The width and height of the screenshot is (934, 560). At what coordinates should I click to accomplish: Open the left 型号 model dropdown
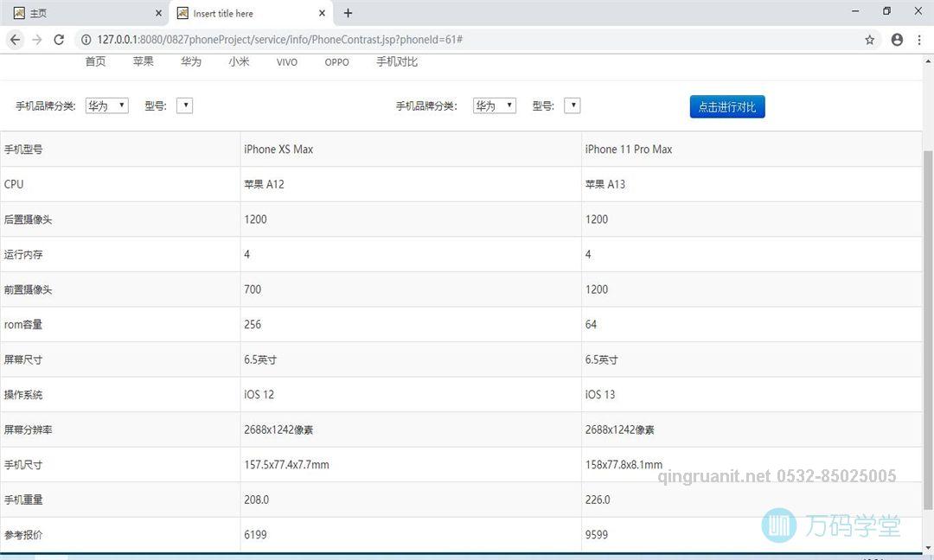(184, 105)
